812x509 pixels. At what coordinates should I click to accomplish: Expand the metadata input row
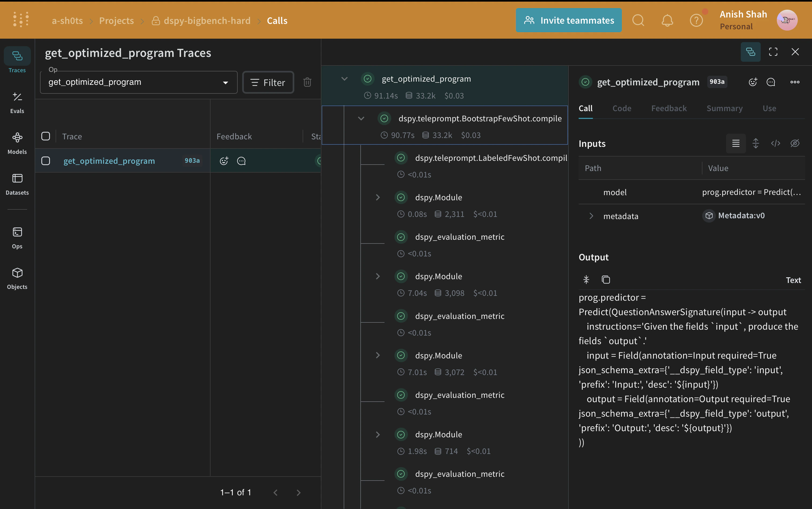tap(591, 216)
